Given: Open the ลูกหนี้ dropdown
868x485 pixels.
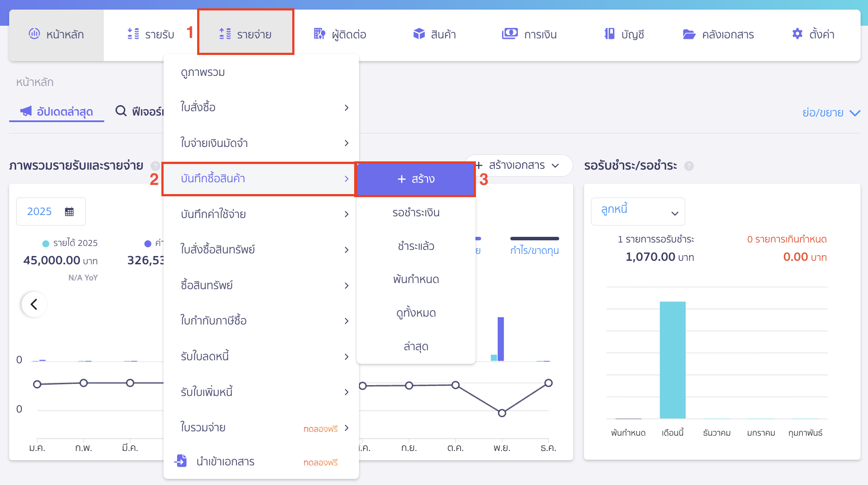Looking at the screenshot, I should point(638,212).
